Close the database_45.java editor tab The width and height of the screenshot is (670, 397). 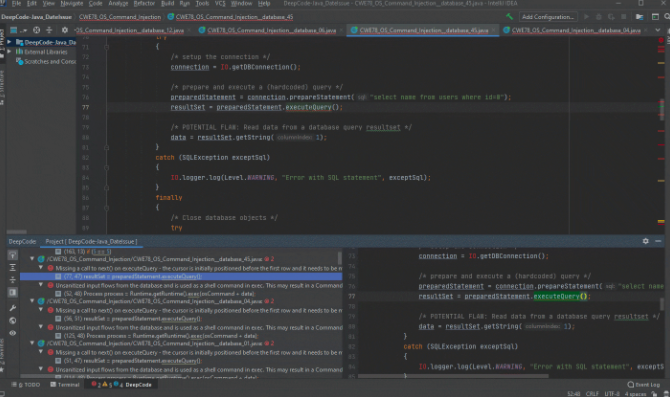(x=494, y=30)
